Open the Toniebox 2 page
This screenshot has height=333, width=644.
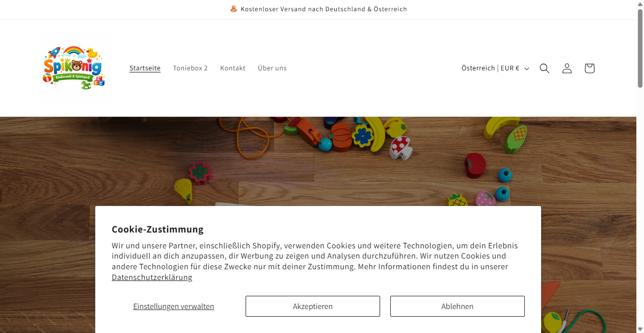tap(190, 68)
